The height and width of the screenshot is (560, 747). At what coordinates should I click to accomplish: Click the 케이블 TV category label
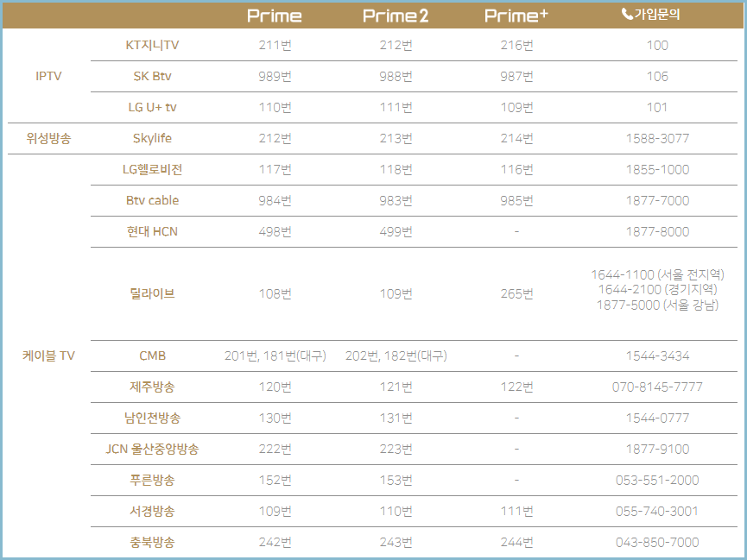pos(48,356)
